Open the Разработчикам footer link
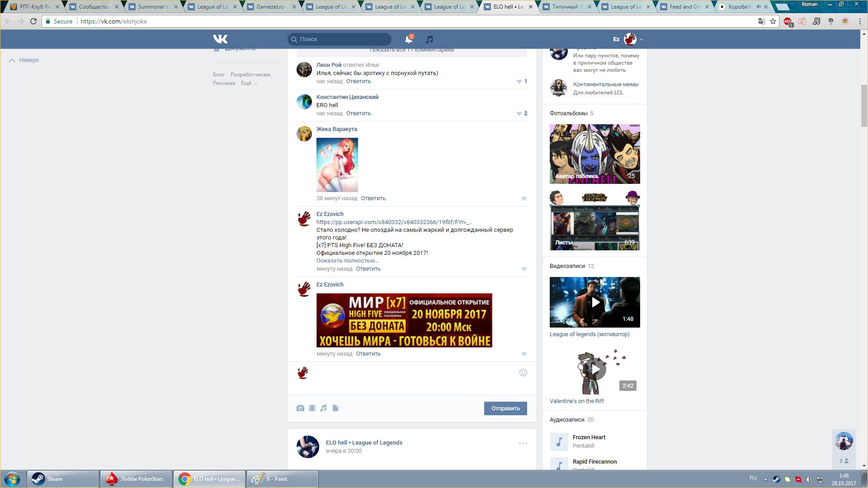The height and width of the screenshot is (488, 868). pos(250,75)
